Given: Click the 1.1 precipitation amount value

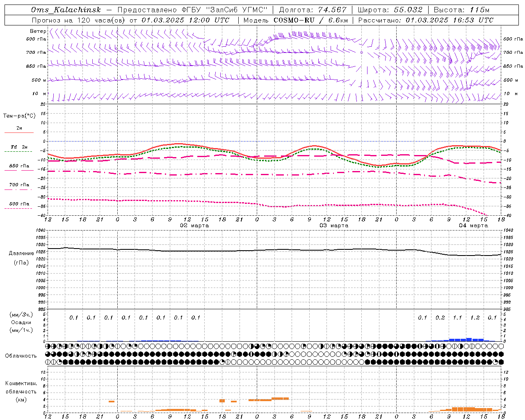Looking at the screenshot, I should pyautogui.click(x=457, y=317).
